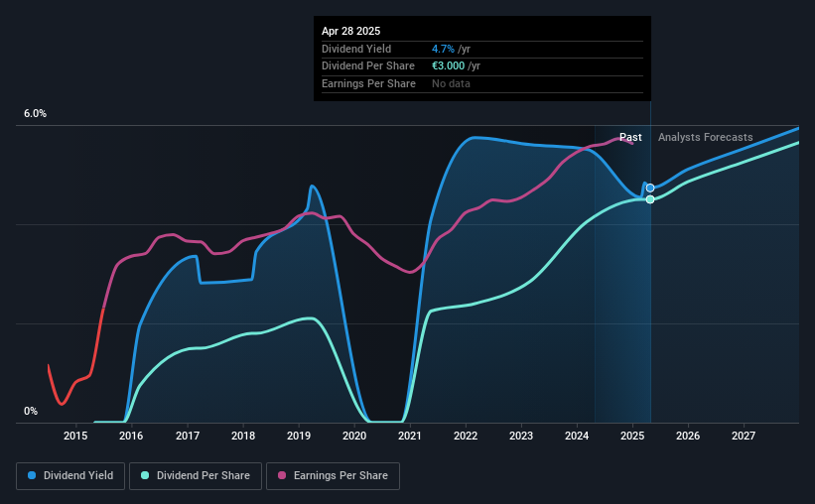Select the 2017 x-axis label
Screen dimensions: 815x504
coord(187,436)
